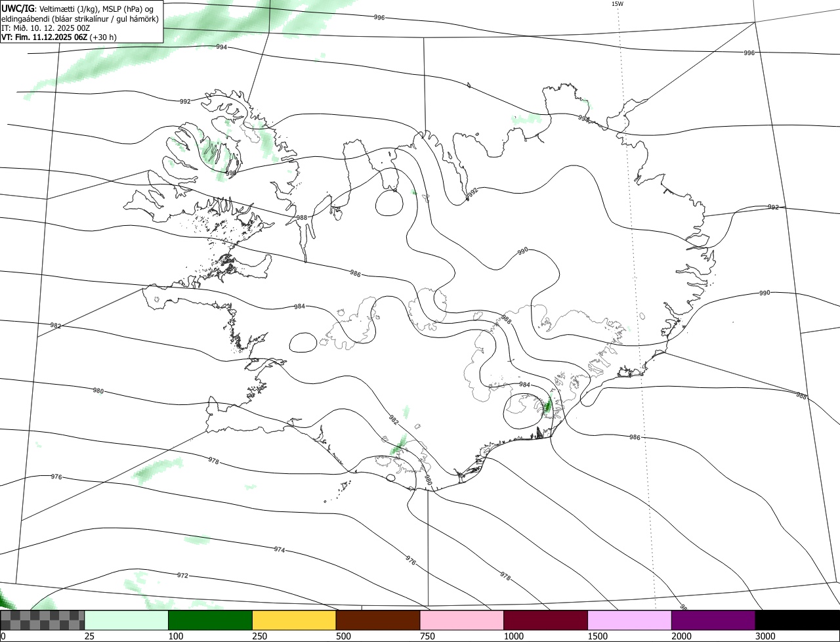
Task: Select the brown 500–750 legend swatch
Action: (x=378, y=620)
